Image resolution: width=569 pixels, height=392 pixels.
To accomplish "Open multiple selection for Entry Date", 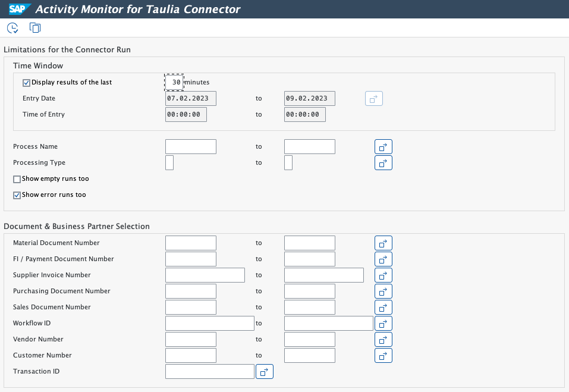I will click(x=374, y=98).
